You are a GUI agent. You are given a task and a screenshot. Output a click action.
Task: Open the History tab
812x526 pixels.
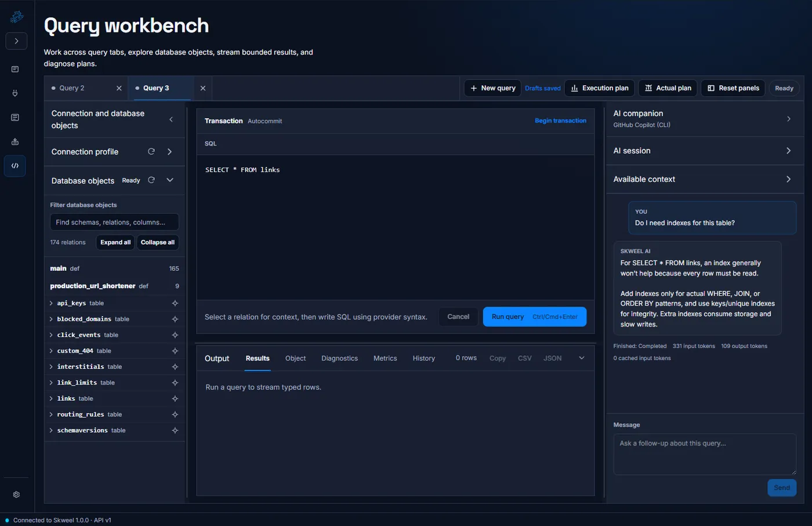[x=424, y=358]
